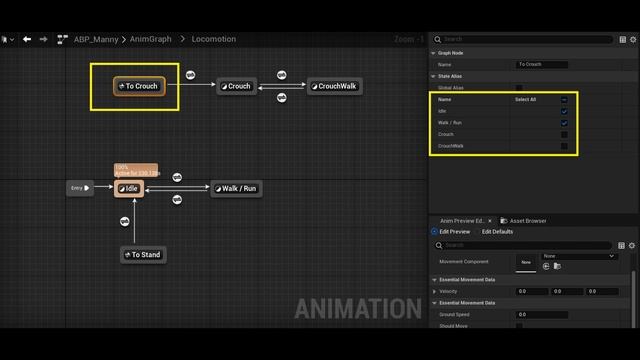Collapse second Essential Movement Data section
Image resolution: width=640 pixels, height=360 pixels.
click(434, 303)
